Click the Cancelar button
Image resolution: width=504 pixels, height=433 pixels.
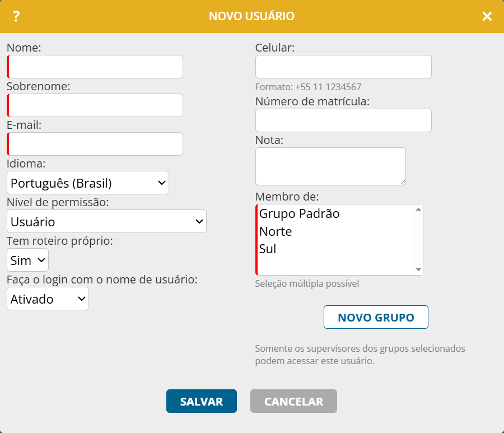[293, 401]
